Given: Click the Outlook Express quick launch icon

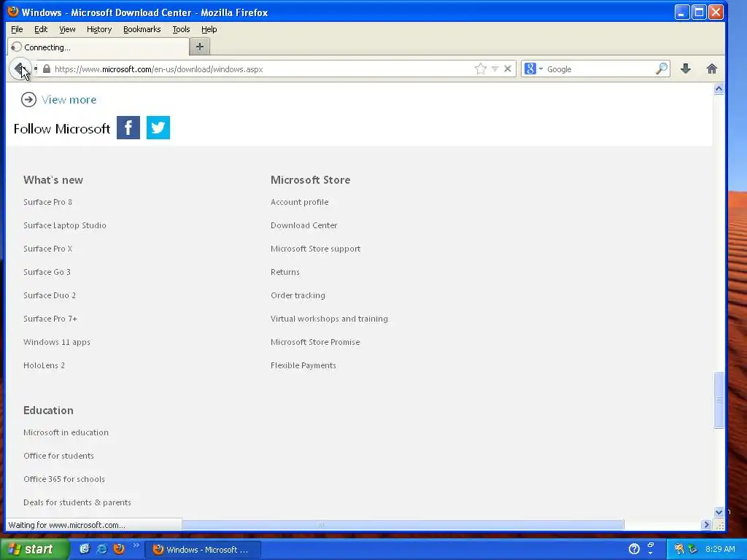Looking at the screenshot, I should [85, 549].
